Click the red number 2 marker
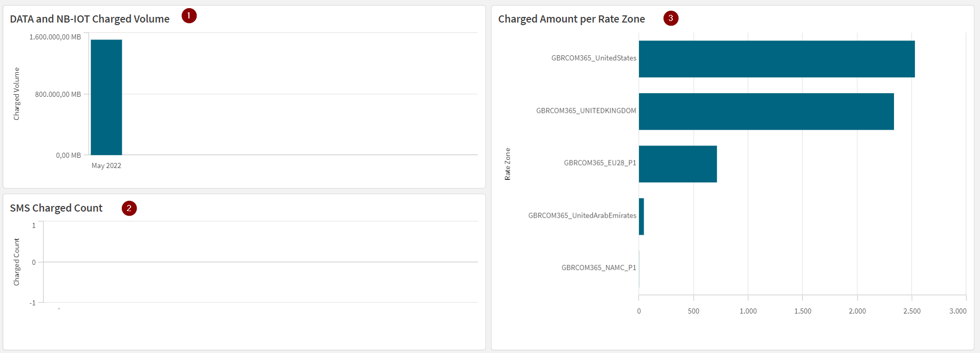Image resolution: width=980 pixels, height=353 pixels. click(129, 208)
